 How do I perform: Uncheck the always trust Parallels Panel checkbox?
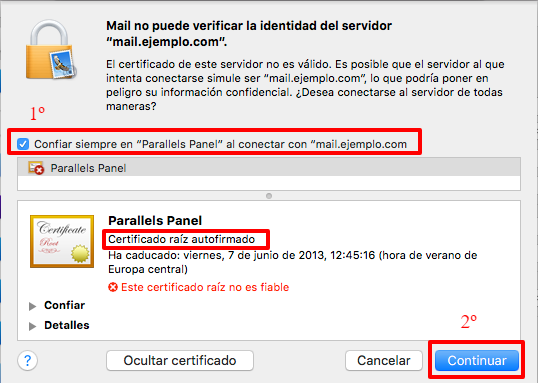coord(23,144)
